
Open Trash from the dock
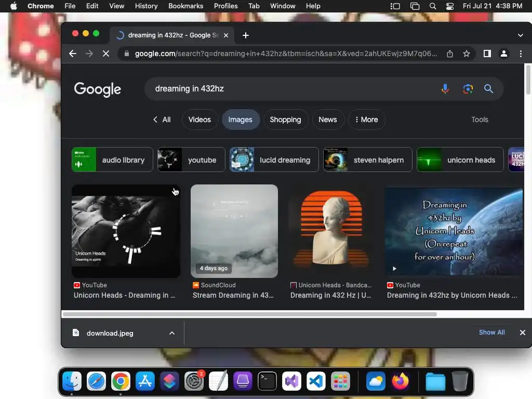click(460, 381)
